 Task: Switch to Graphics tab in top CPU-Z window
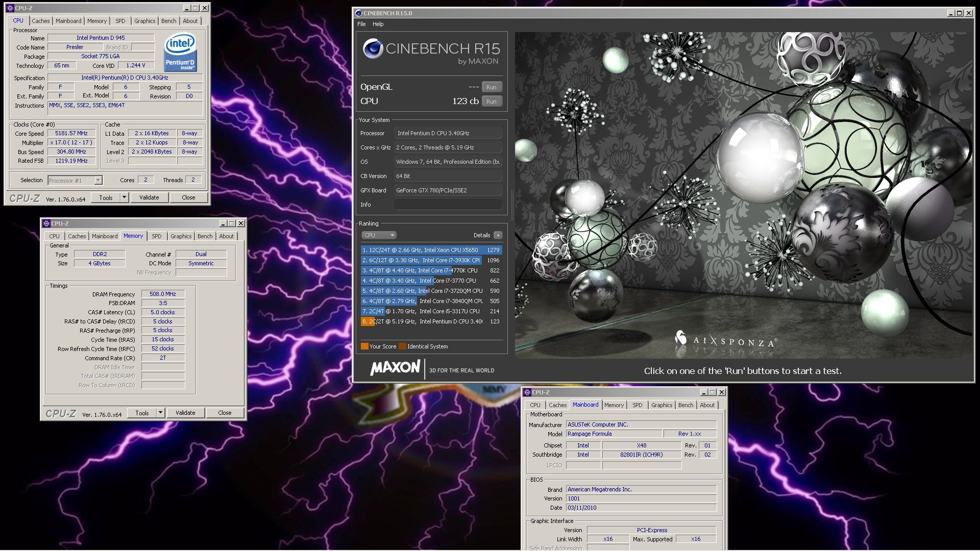145,21
